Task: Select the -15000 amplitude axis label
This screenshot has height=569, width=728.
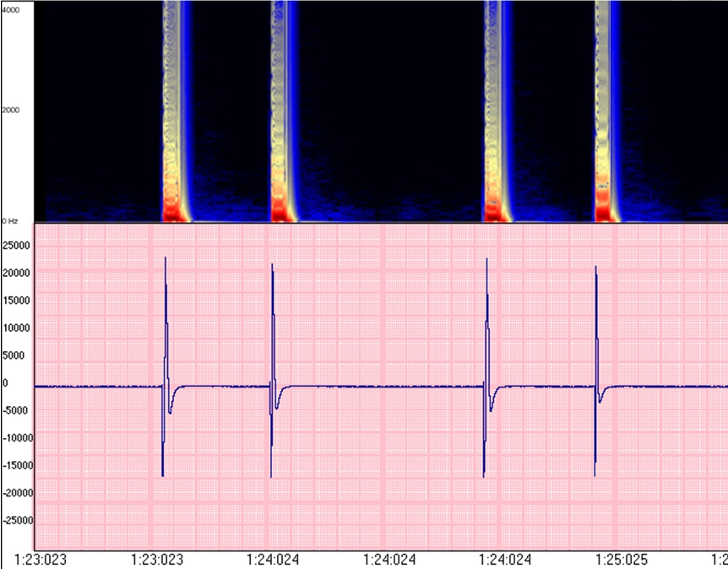Action: [x=16, y=465]
